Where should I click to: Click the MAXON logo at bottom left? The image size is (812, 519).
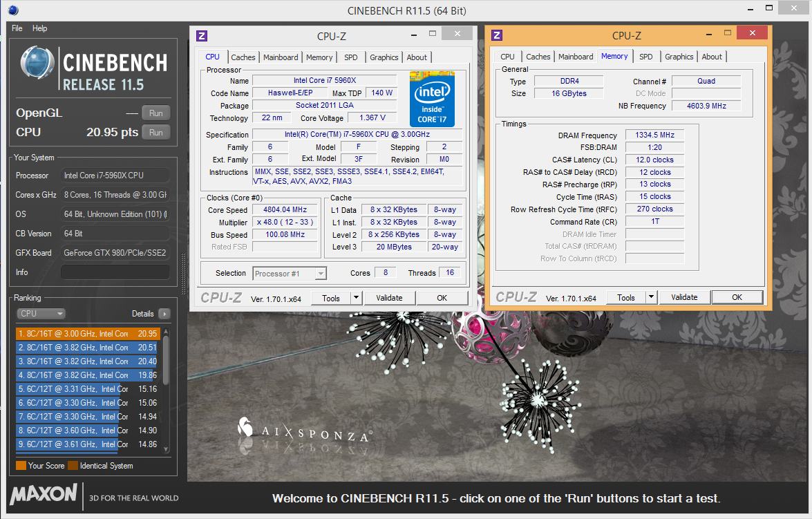(44, 494)
